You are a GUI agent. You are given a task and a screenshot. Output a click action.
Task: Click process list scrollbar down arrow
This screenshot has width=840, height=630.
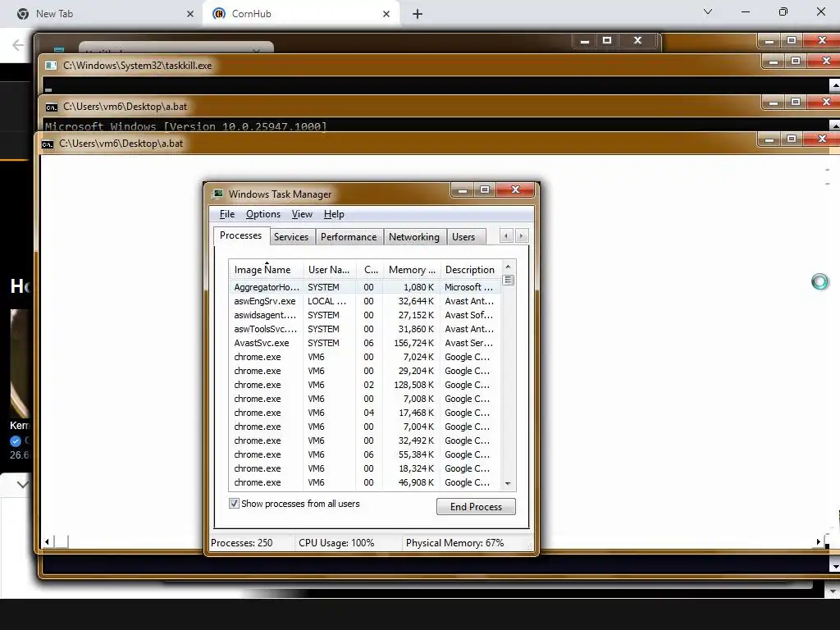pos(508,484)
